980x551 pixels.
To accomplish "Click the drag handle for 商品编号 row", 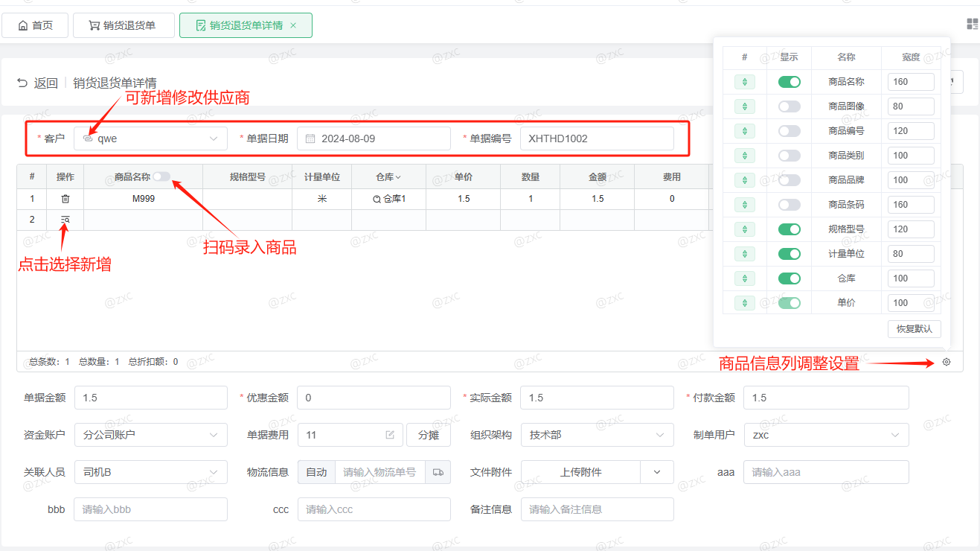I will (744, 131).
